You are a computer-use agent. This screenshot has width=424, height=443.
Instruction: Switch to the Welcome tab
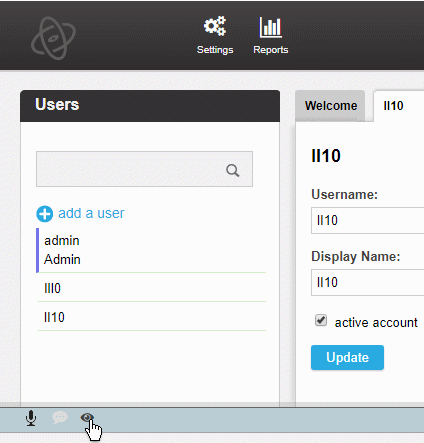pos(330,106)
